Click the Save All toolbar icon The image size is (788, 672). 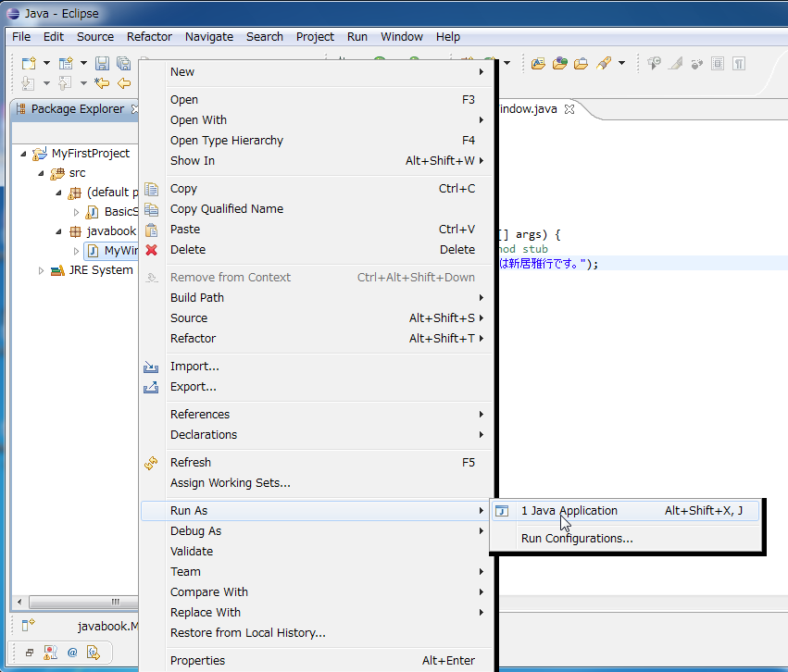(x=123, y=64)
